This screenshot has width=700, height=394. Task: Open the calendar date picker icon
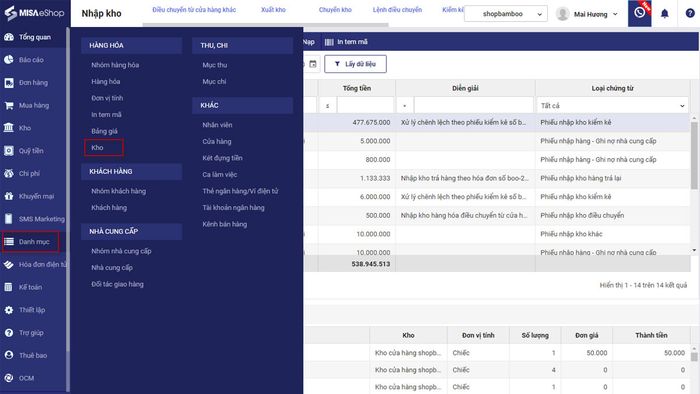click(313, 64)
